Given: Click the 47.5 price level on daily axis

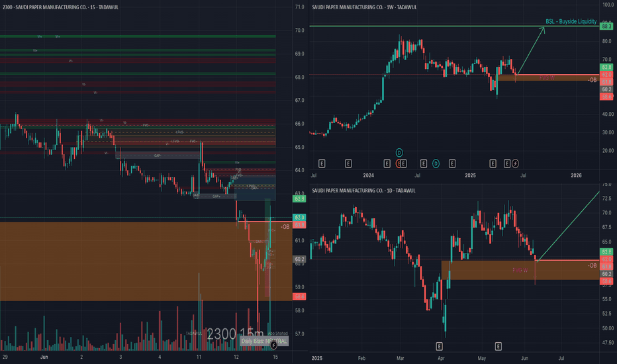Looking at the screenshot, I should [607, 343].
